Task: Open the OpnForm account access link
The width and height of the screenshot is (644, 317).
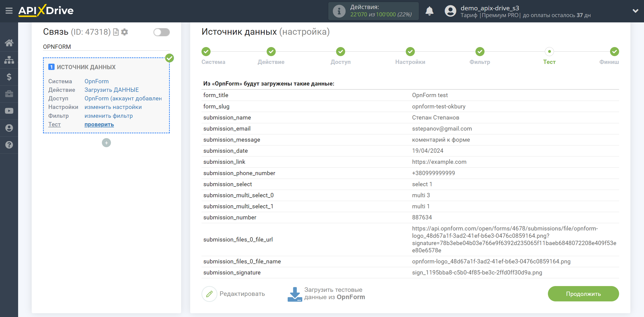Action: point(123,99)
